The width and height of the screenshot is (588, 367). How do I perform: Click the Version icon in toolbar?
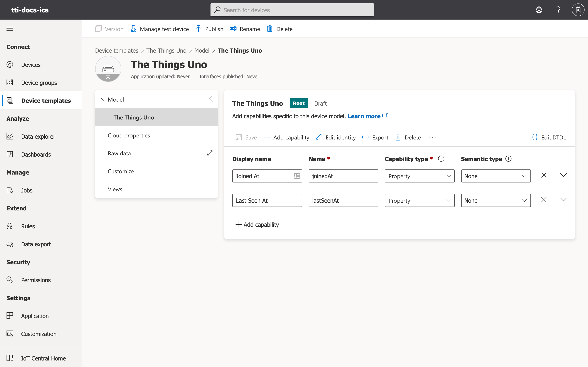(x=98, y=29)
